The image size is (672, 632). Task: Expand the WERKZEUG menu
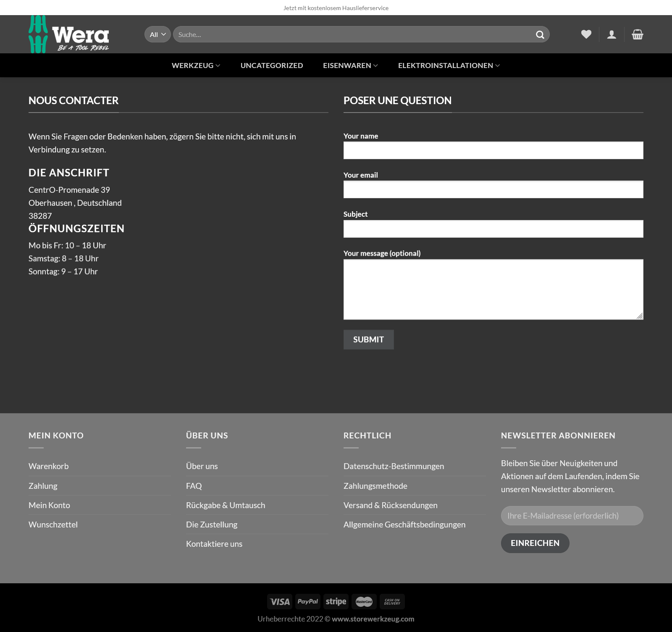pos(196,66)
